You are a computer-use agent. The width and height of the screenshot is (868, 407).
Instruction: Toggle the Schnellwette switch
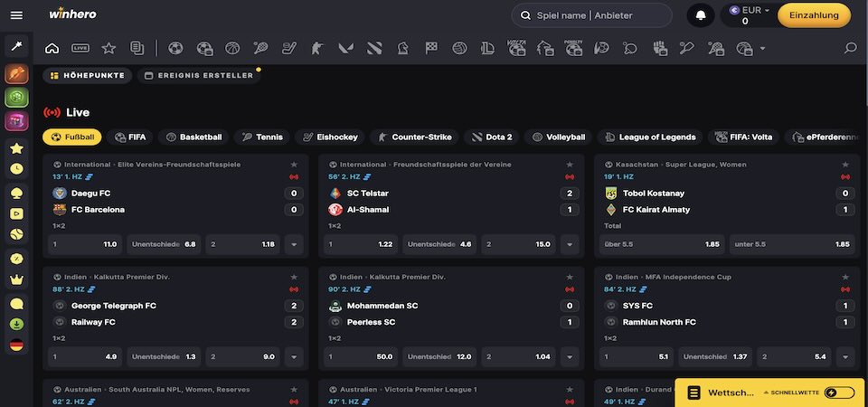[x=839, y=393]
